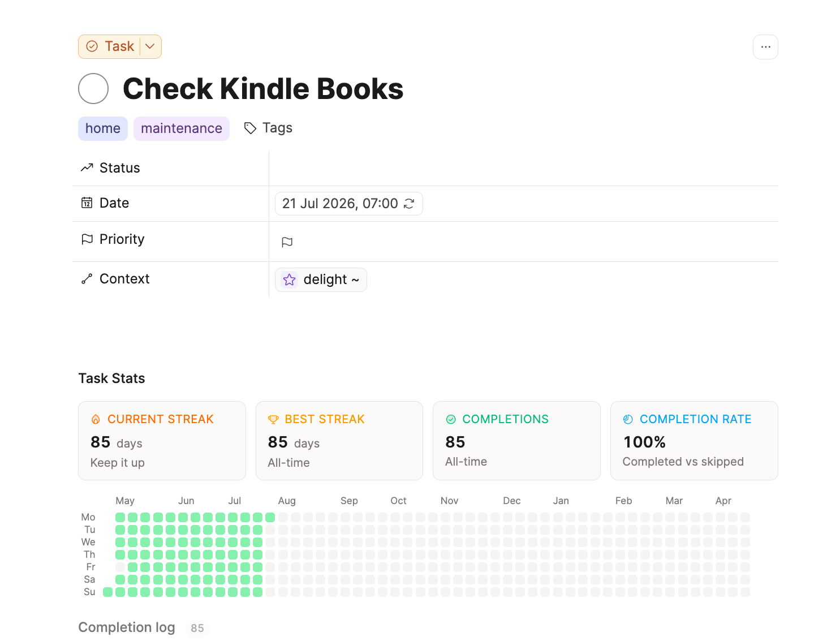Screen dimensions: 840x641
Task: Click the star icon in delight context
Action: [290, 279]
